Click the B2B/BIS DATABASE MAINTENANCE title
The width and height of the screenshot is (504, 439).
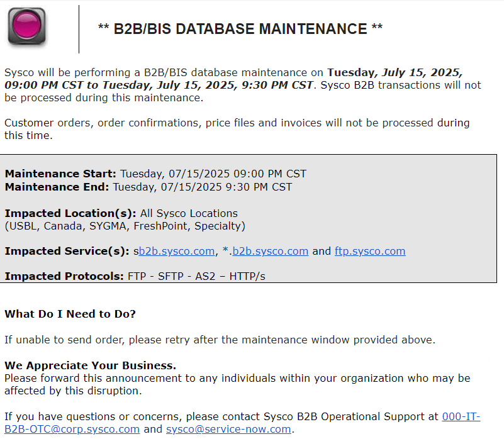240,29
